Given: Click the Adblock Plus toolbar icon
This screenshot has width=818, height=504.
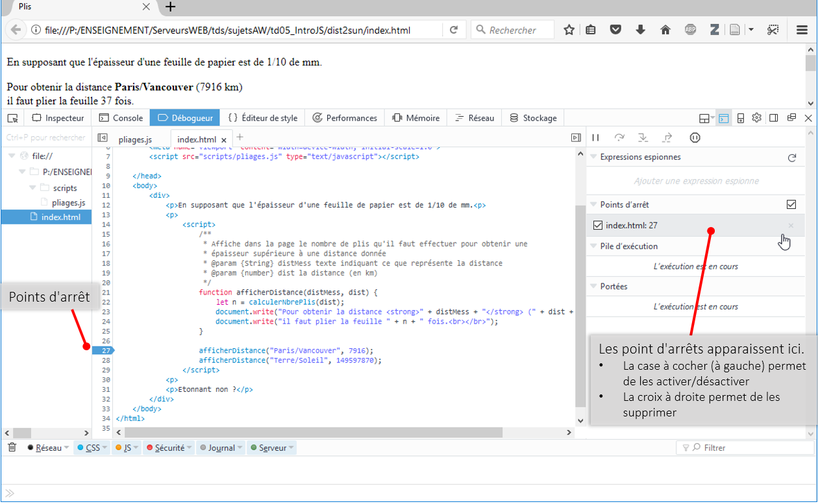Looking at the screenshot, I should tap(690, 30).
